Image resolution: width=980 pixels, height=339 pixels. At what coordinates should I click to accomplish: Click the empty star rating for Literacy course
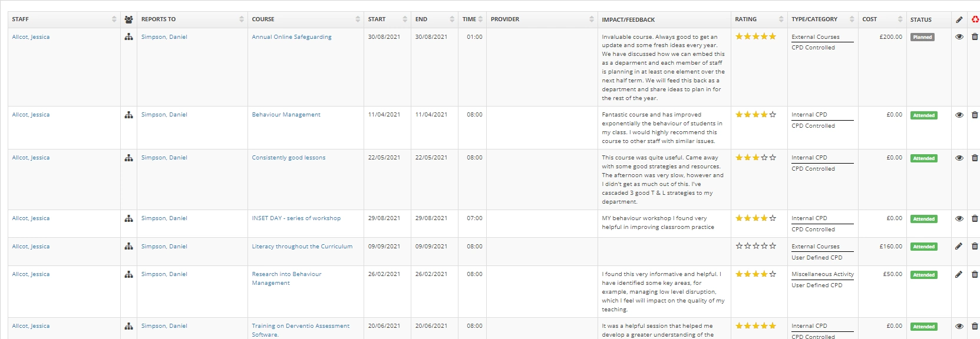[756, 246]
